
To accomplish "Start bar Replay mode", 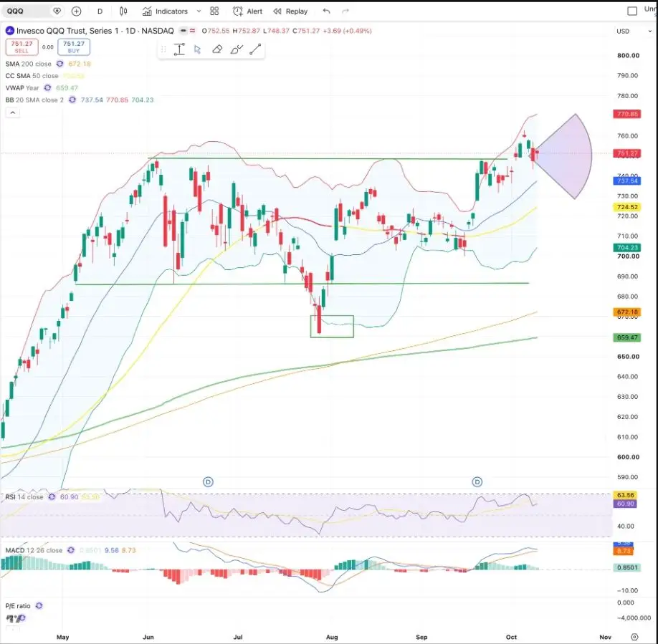I will (x=290, y=11).
